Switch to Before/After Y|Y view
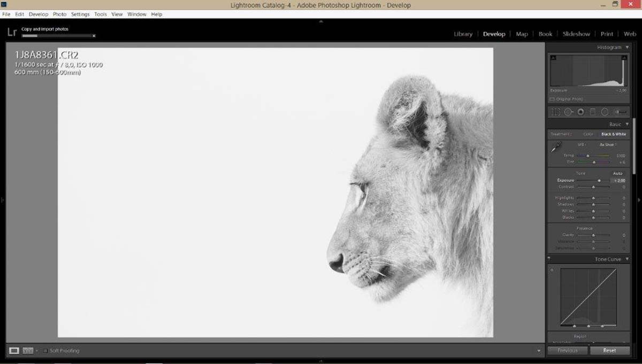This screenshot has width=642, height=364. click(x=28, y=351)
